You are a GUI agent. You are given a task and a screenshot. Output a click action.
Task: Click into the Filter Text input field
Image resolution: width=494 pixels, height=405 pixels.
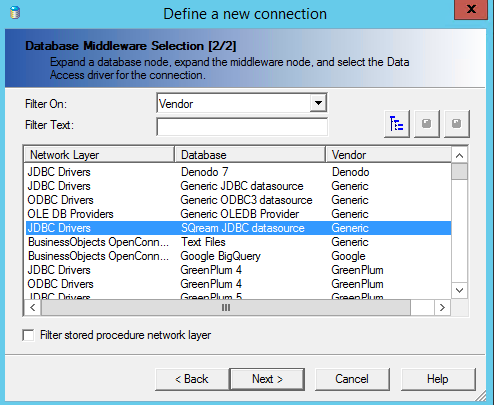tap(242, 127)
